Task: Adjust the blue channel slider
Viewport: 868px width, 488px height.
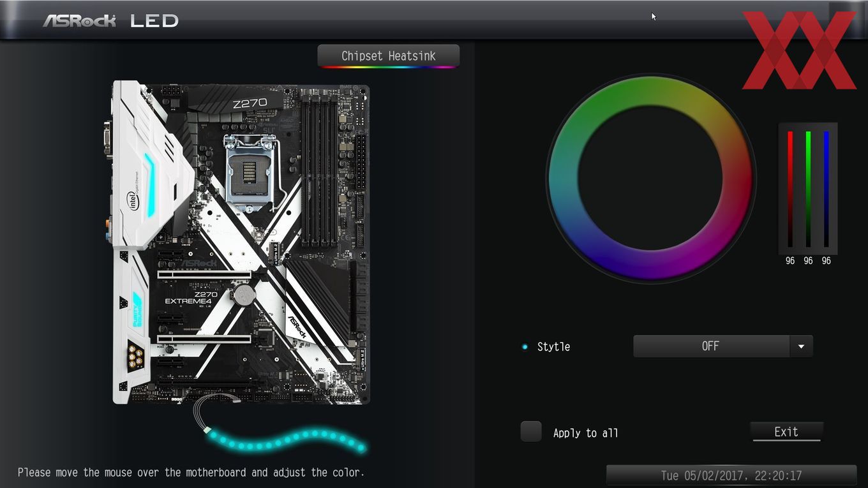Action: (827, 189)
